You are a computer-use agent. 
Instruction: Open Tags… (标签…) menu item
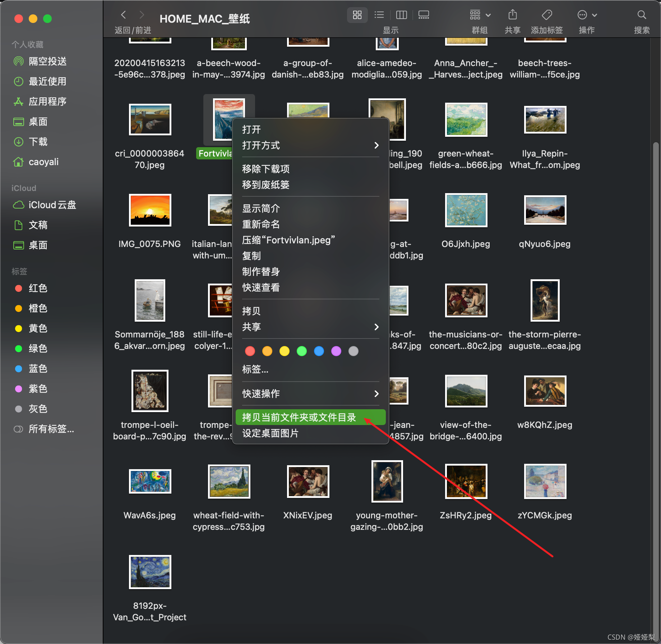click(x=311, y=369)
